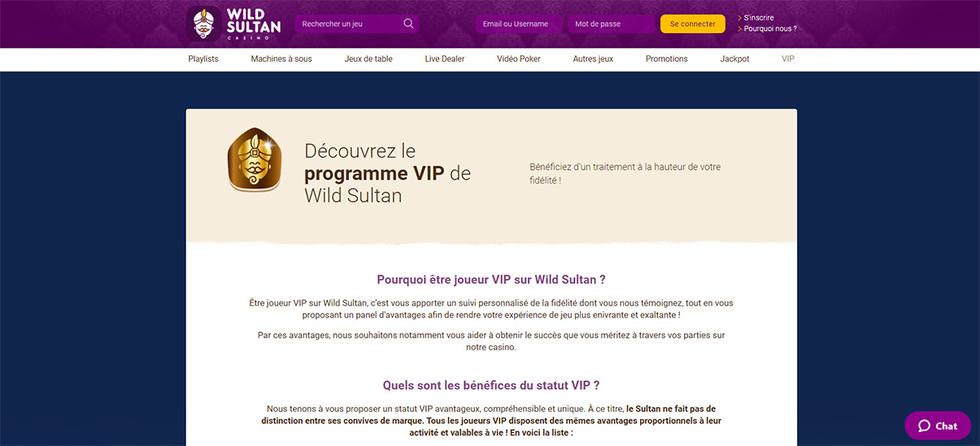Click the Découvrez le programme VIP title
Screen dimensions: 980x446
[387, 173]
